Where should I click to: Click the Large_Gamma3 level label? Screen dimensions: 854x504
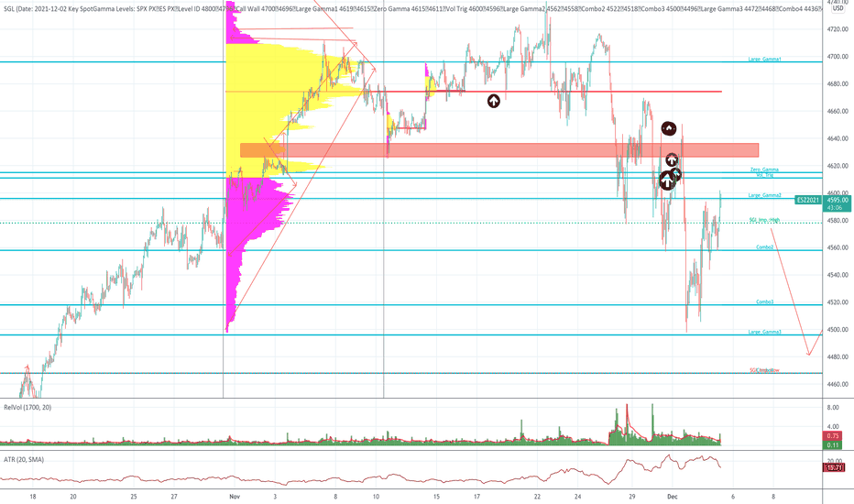[765, 332]
